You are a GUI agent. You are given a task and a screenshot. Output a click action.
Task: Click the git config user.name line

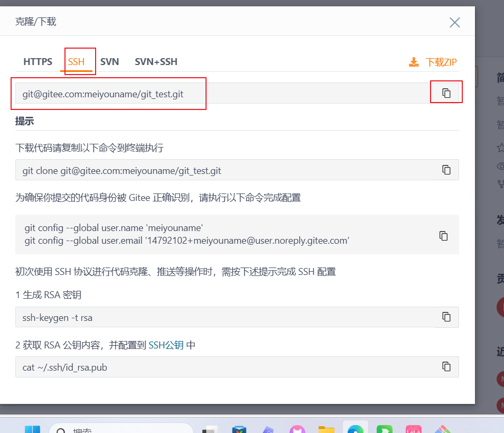click(x=114, y=228)
